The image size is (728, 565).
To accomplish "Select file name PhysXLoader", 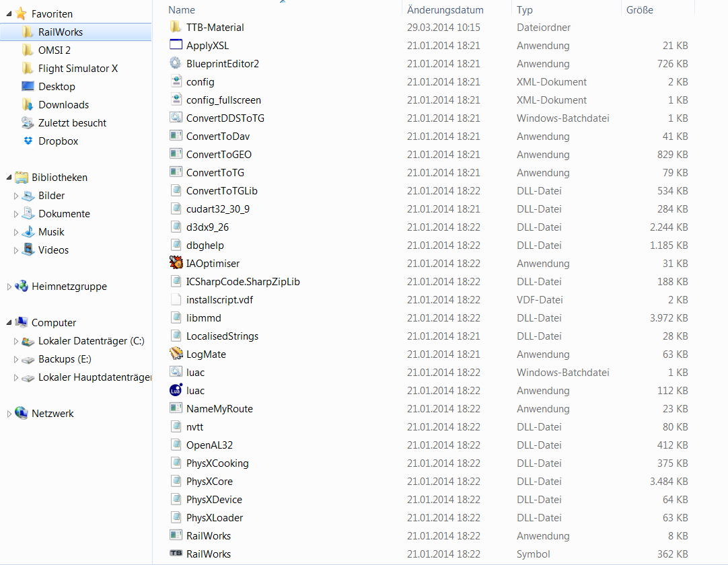I will (215, 517).
